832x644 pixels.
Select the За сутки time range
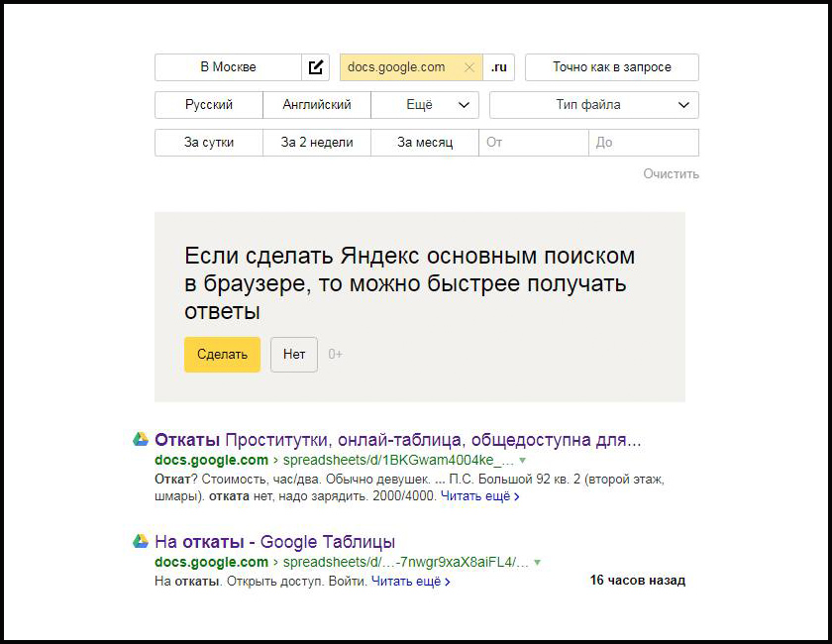click(x=209, y=143)
